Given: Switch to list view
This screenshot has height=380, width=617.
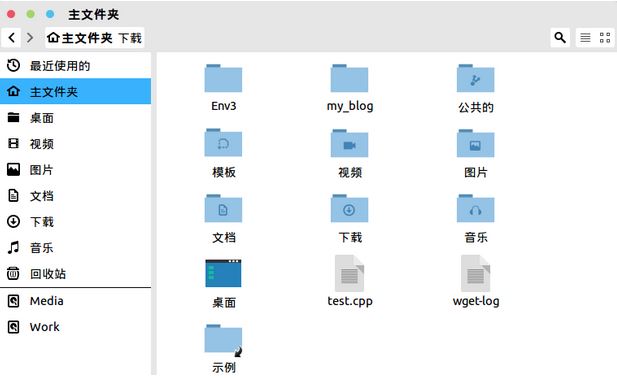Looking at the screenshot, I should pos(585,38).
